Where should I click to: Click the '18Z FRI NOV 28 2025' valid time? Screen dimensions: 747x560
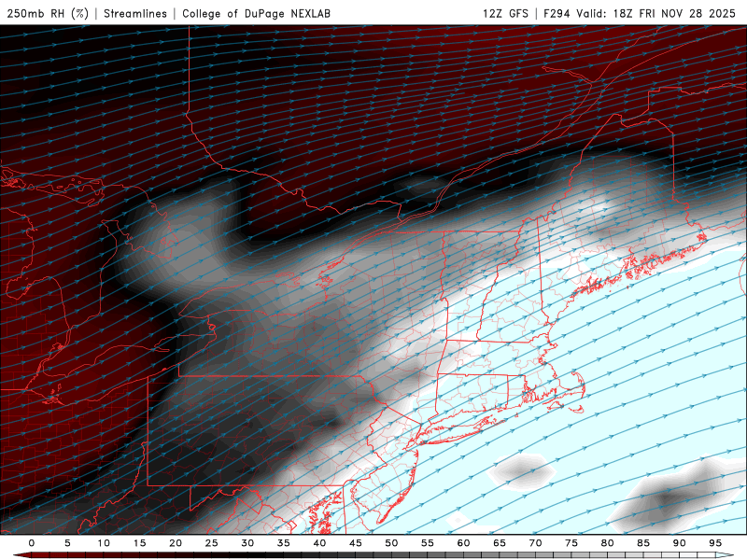[x=674, y=13]
